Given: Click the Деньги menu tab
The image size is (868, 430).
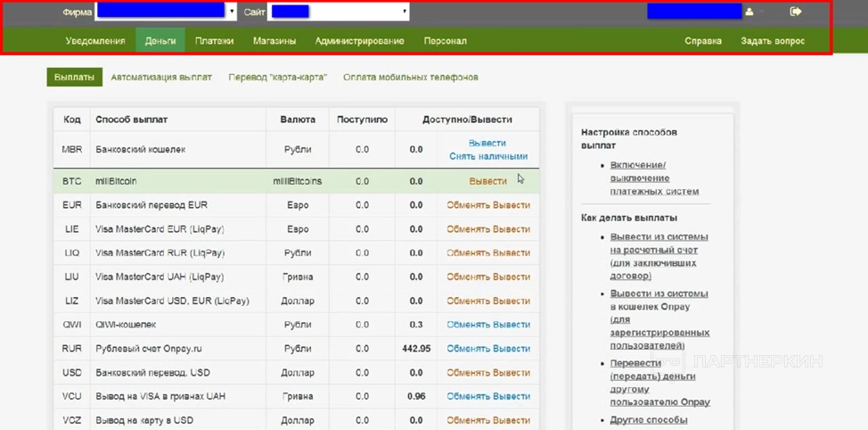Looking at the screenshot, I should coord(160,41).
